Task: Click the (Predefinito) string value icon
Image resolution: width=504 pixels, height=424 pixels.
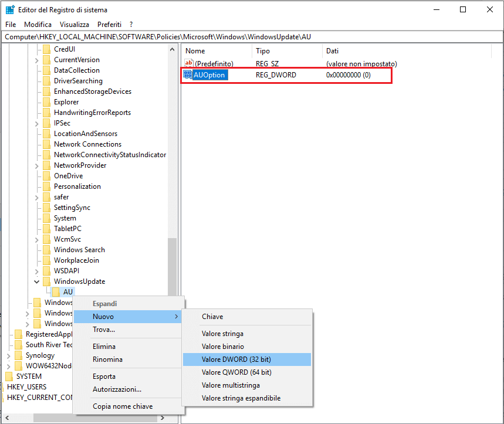Action: tap(189, 63)
